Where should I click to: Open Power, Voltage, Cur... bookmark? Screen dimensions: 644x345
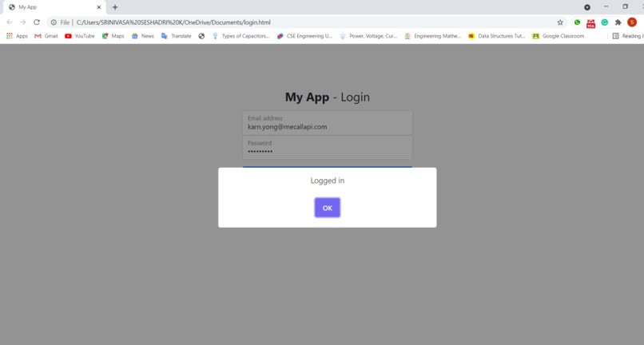tap(368, 36)
